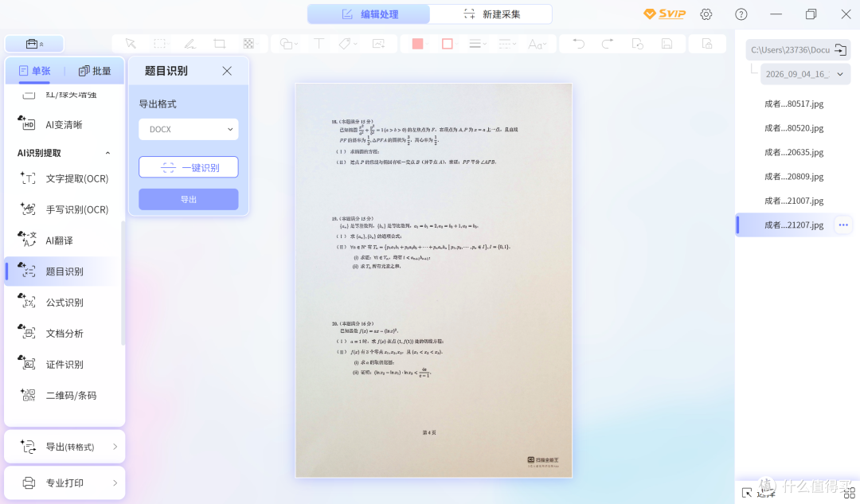Select 题目识别 in sidebar
This screenshot has width=860, height=504.
tap(64, 272)
